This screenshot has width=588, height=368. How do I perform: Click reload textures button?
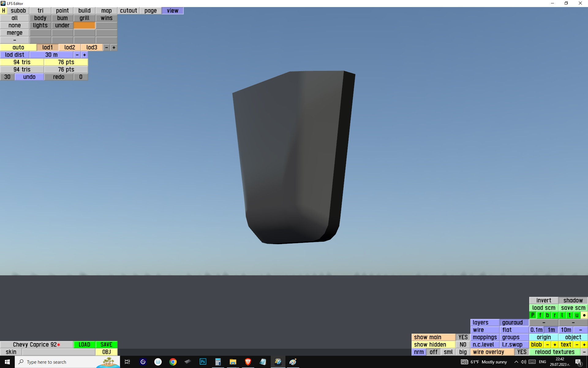tap(555, 352)
